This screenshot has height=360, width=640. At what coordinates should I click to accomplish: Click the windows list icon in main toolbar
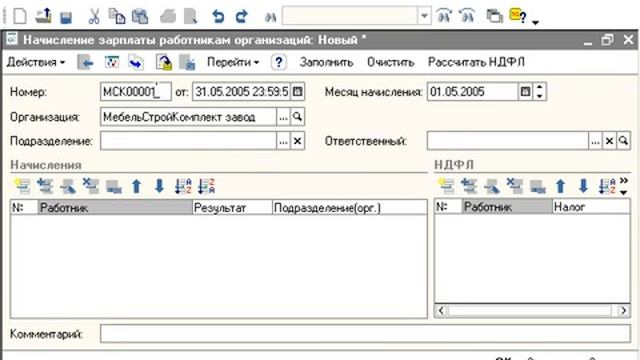pos(494,16)
